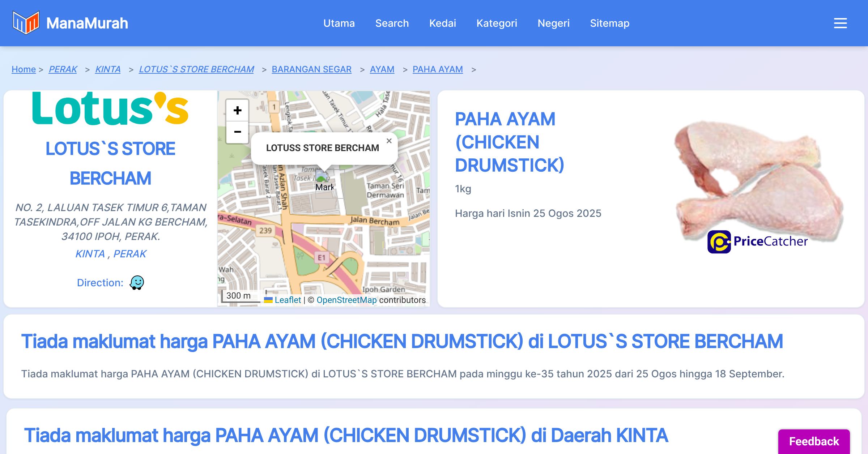Open Waze directions icon
The height and width of the screenshot is (454, 868).
[137, 283]
